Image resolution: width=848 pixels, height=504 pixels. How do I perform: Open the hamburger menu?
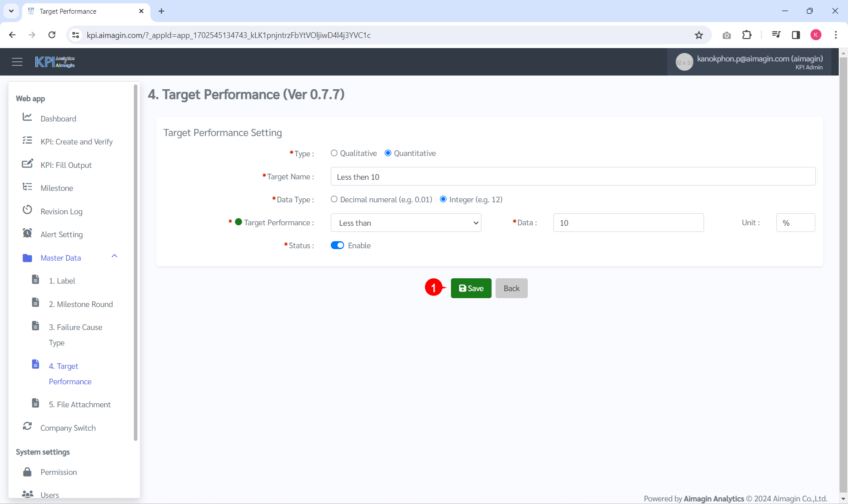click(x=17, y=61)
